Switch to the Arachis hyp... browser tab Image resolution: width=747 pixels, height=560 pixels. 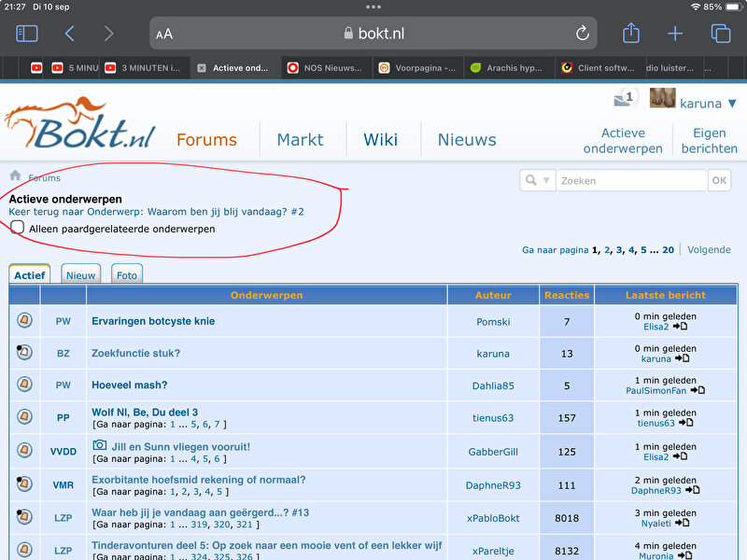tap(507, 68)
